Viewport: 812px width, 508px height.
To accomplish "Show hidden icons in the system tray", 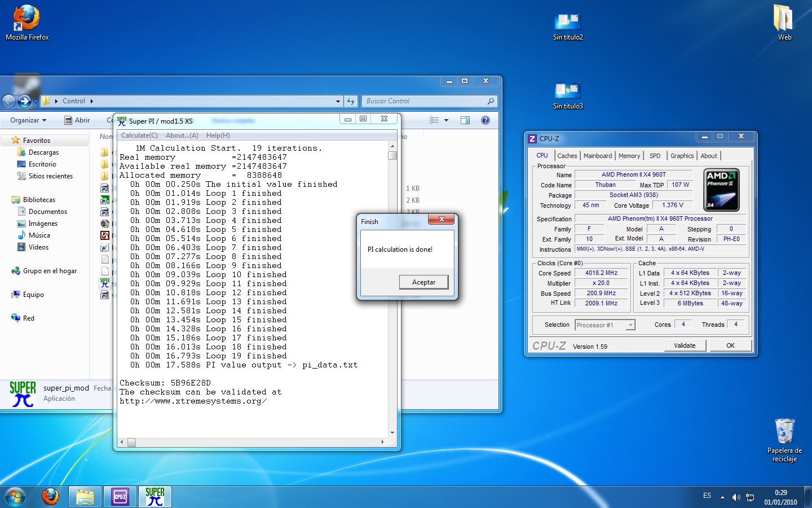I will coord(722,497).
